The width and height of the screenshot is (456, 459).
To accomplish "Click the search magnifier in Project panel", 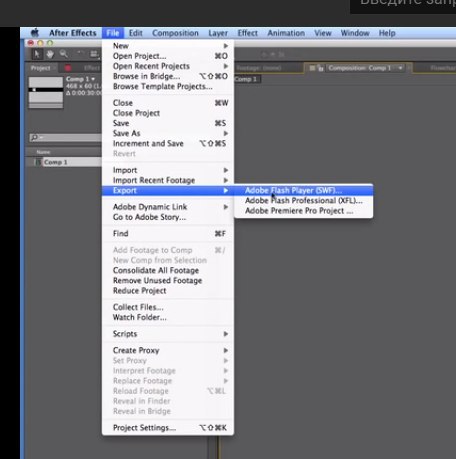I will point(34,137).
